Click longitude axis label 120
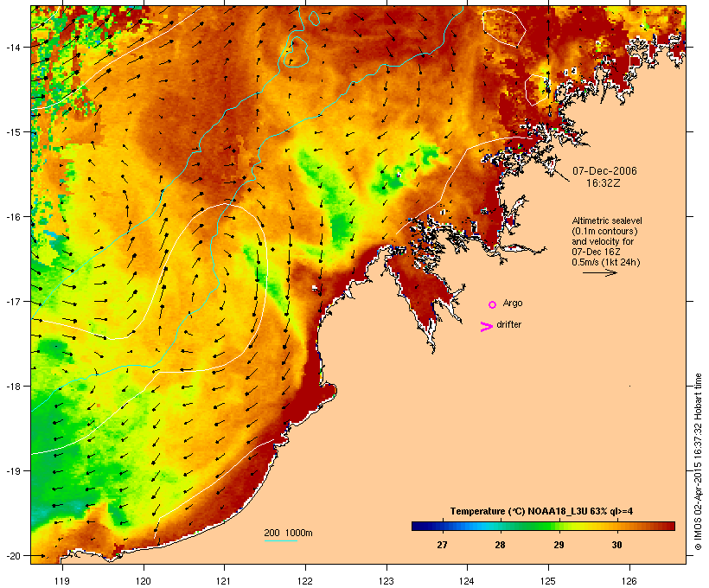The width and height of the screenshot is (709, 588). click(x=144, y=581)
